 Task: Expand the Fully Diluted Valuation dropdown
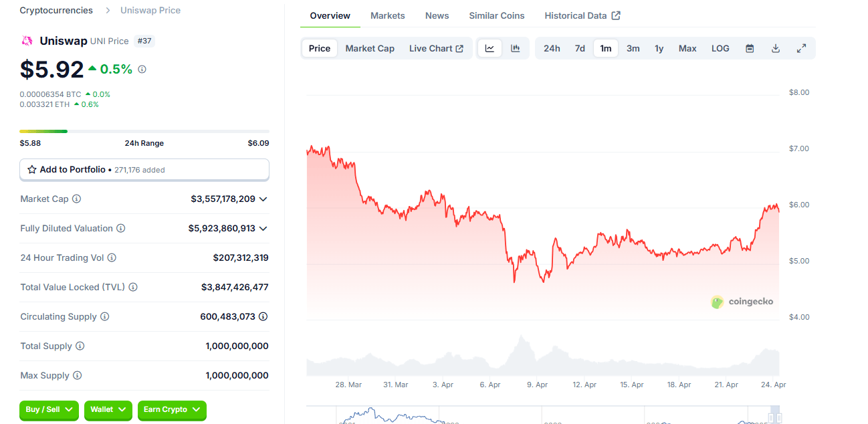pyautogui.click(x=263, y=228)
